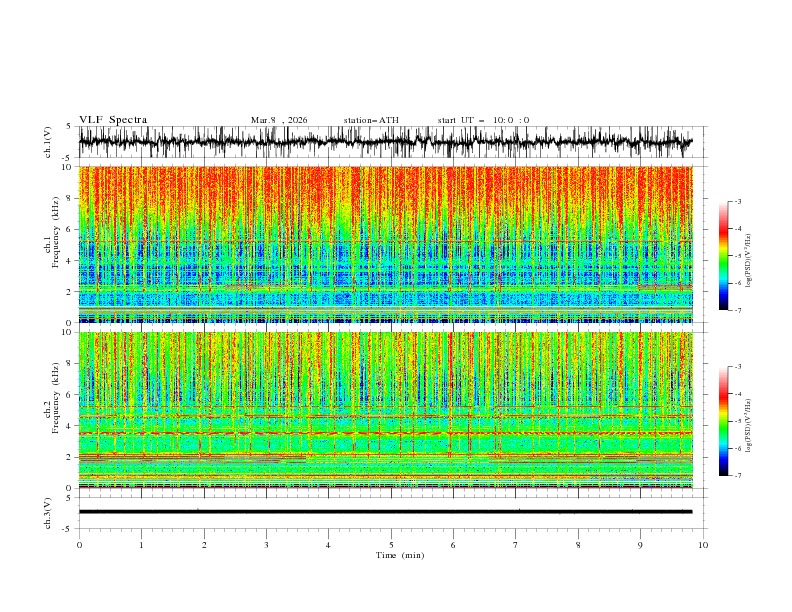Click time axis tick "5"
The height and width of the screenshot is (612, 792).
[x=391, y=545]
